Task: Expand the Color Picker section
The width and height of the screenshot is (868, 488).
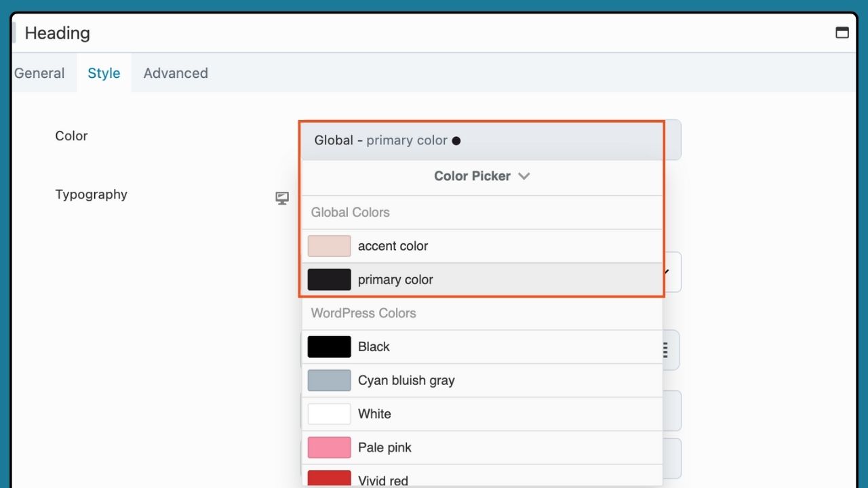Action: (x=472, y=176)
